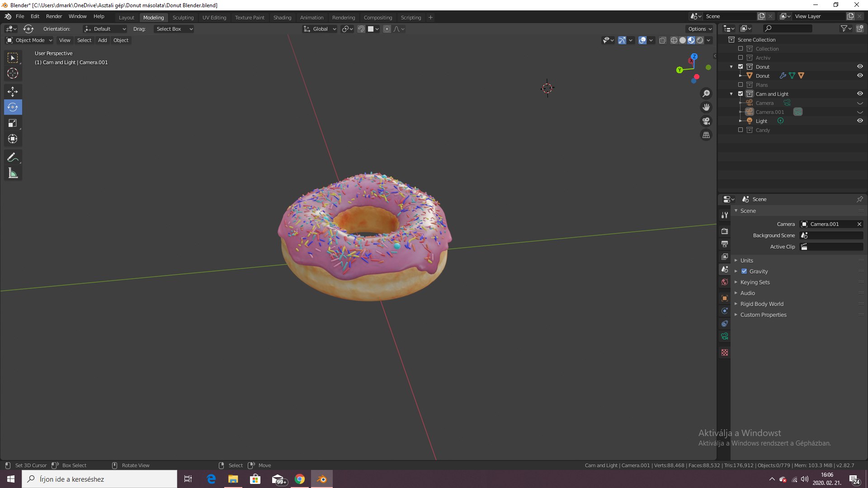Click the zoom magnifier viewport button
The height and width of the screenshot is (488, 868).
706,94
